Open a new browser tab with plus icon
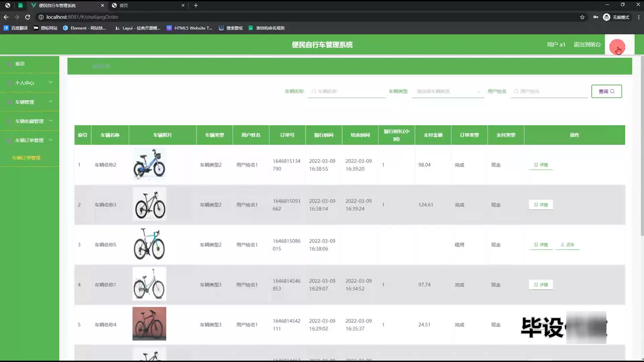The width and height of the screenshot is (644, 362). (x=196, y=5)
